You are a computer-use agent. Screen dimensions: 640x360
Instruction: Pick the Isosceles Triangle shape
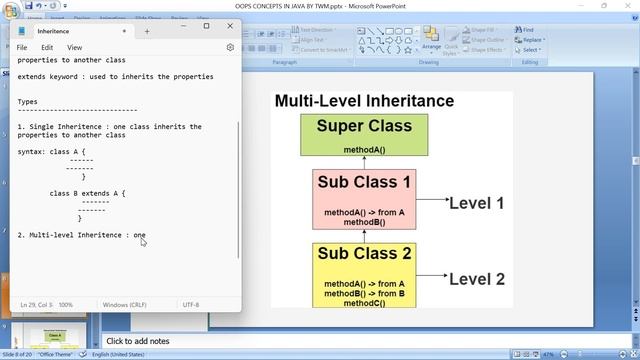(362, 40)
